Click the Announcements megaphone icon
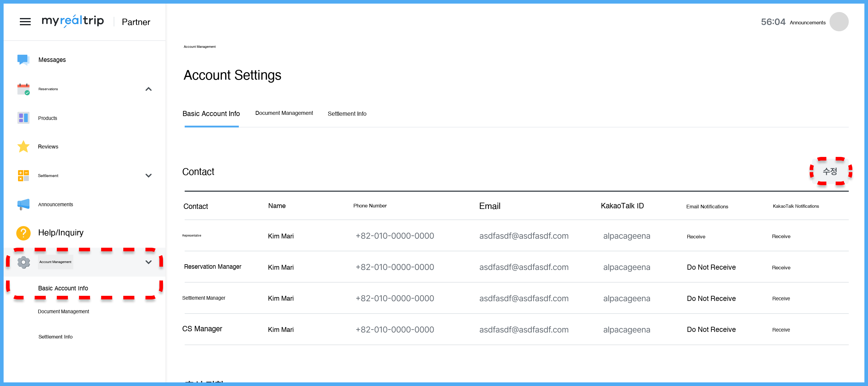This screenshot has width=868, height=386. click(x=23, y=204)
